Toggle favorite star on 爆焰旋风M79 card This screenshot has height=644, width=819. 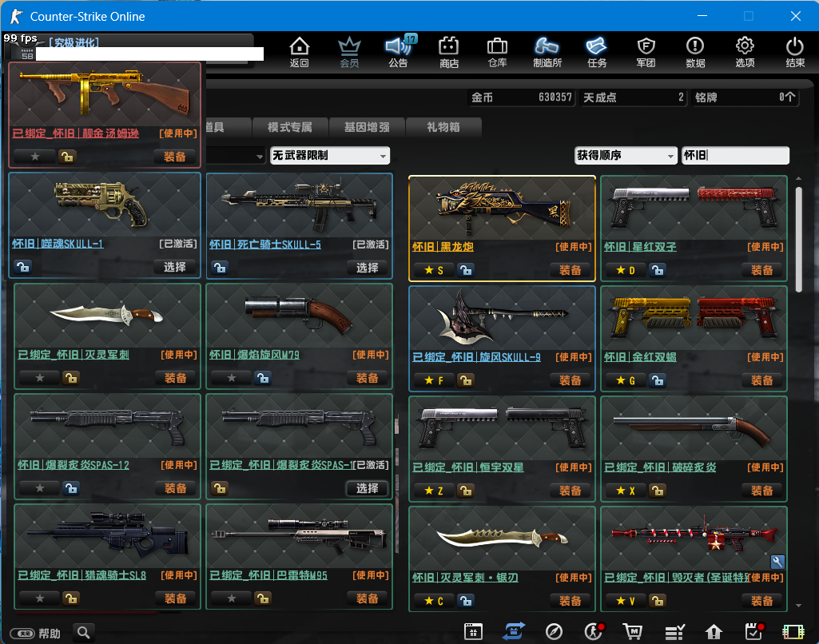(x=232, y=378)
